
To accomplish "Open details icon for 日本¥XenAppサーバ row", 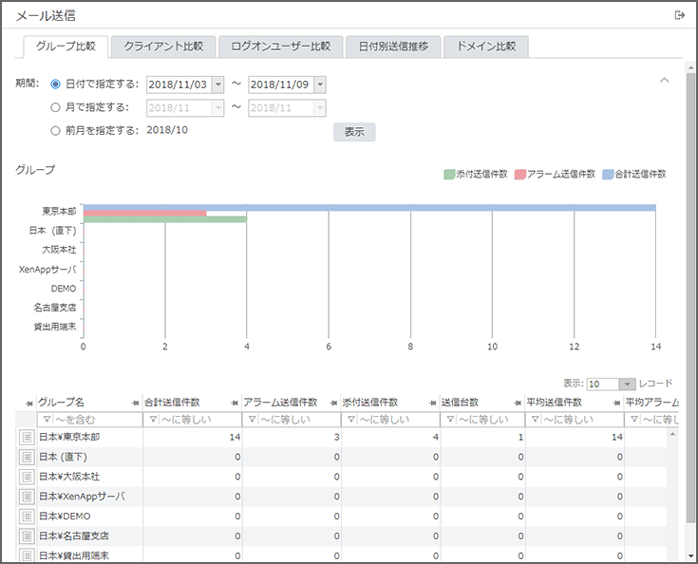I will pos(27,496).
